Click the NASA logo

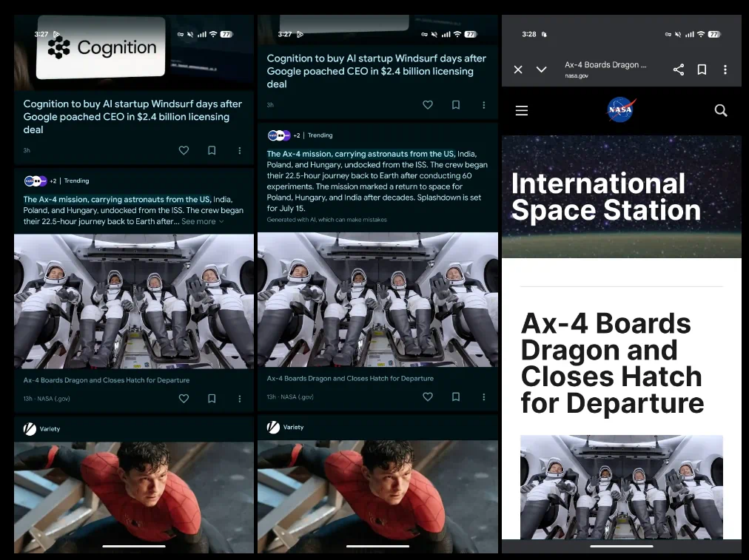click(x=621, y=109)
